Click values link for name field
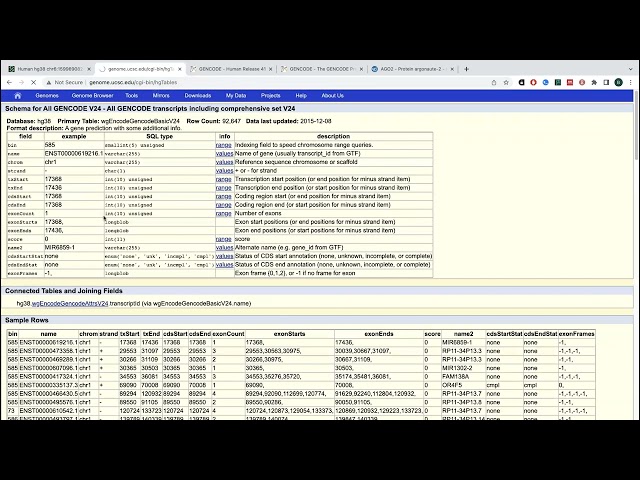The image size is (640, 480). 224,153
